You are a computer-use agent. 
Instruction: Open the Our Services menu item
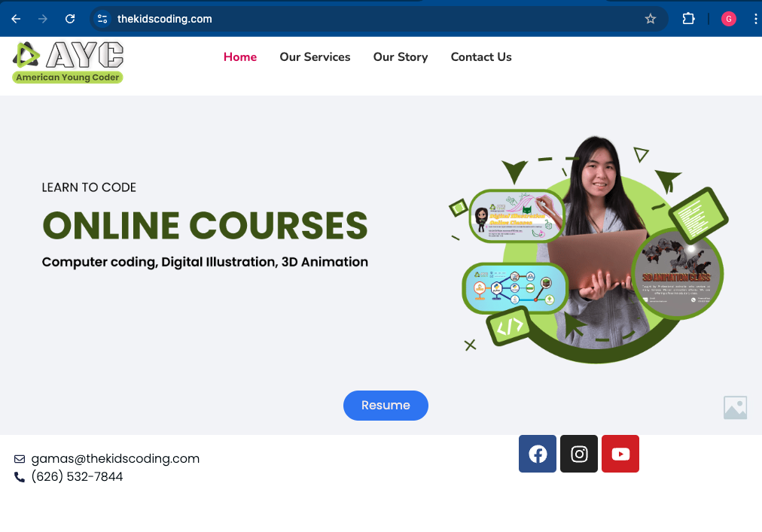point(315,57)
